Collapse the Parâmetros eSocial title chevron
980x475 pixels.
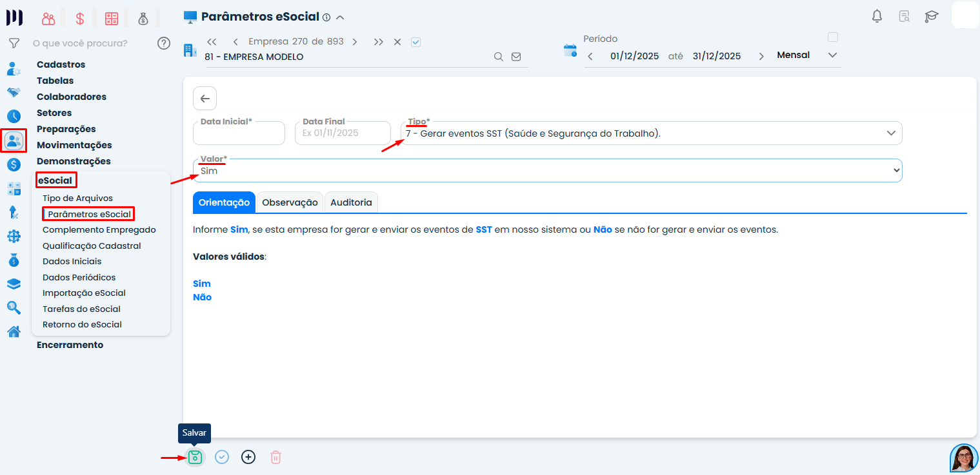(x=341, y=17)
